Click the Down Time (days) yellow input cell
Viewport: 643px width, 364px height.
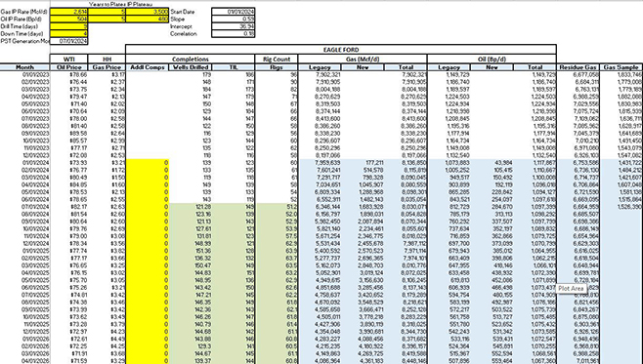coord(68,34)
